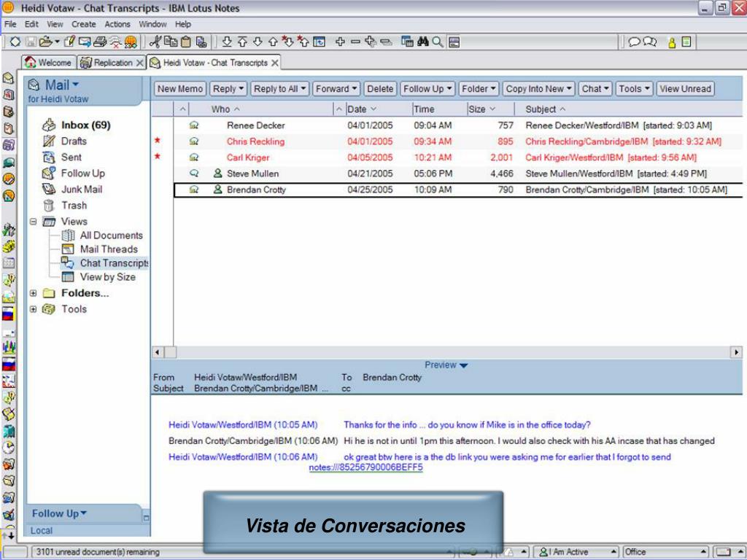Close the Replication tab
The width and height of the screenshot is (747, 560).
[x=139, y=63]
